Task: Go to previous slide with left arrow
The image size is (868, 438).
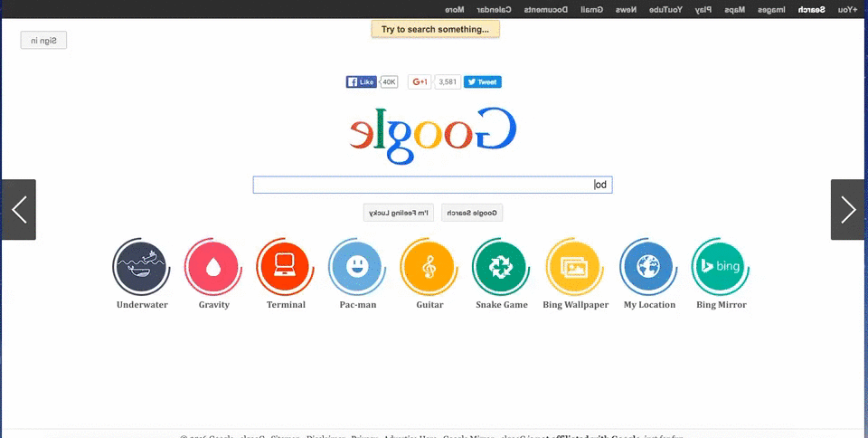Action: click(x=19, y=209)
